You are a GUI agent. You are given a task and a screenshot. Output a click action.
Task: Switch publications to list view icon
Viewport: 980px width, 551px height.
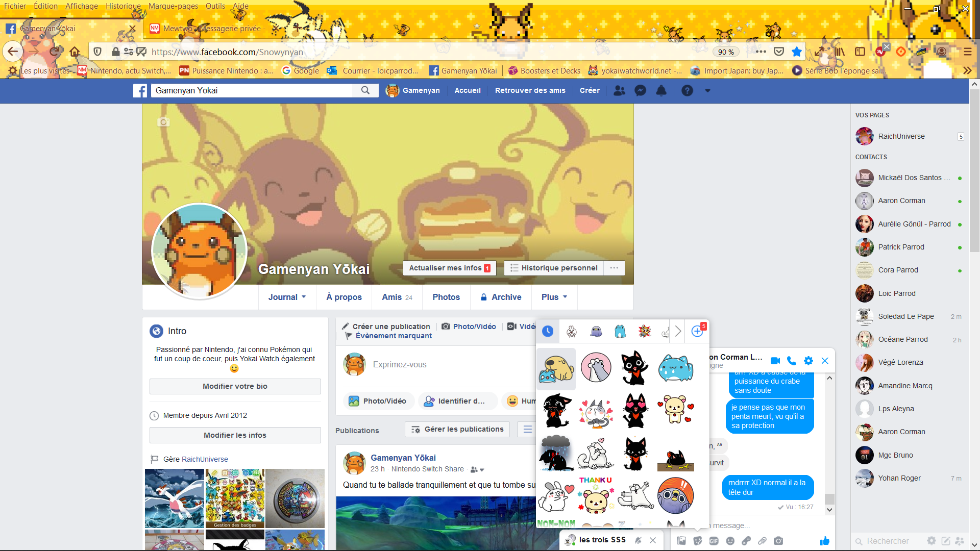pyautogui.click(x=527, y=429)
